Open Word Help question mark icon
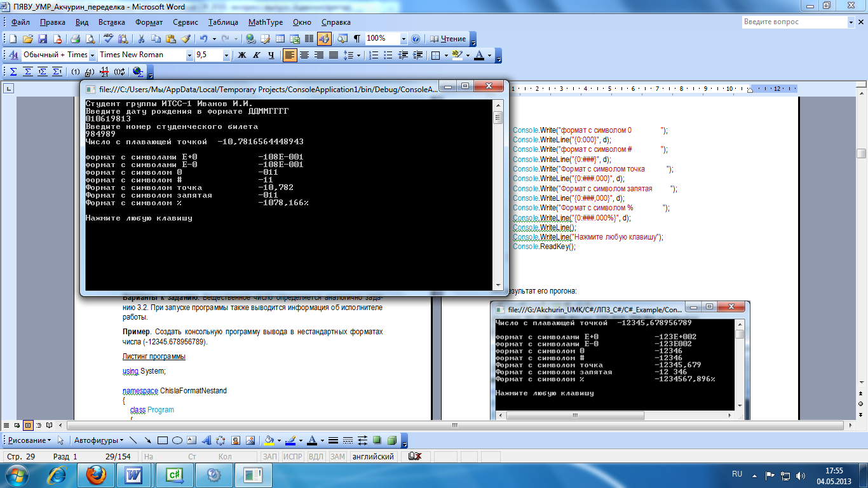The width and height of the screenshot is (868, 488). (416, 39)
